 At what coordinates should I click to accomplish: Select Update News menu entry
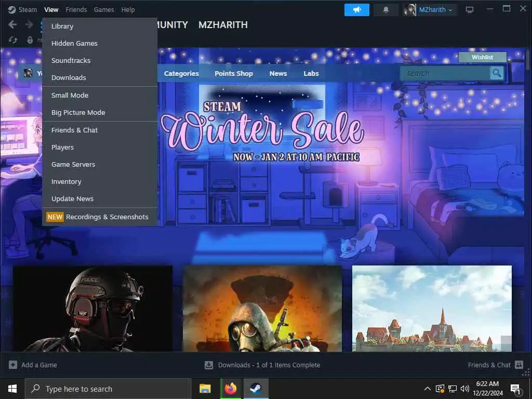(100, 198)
